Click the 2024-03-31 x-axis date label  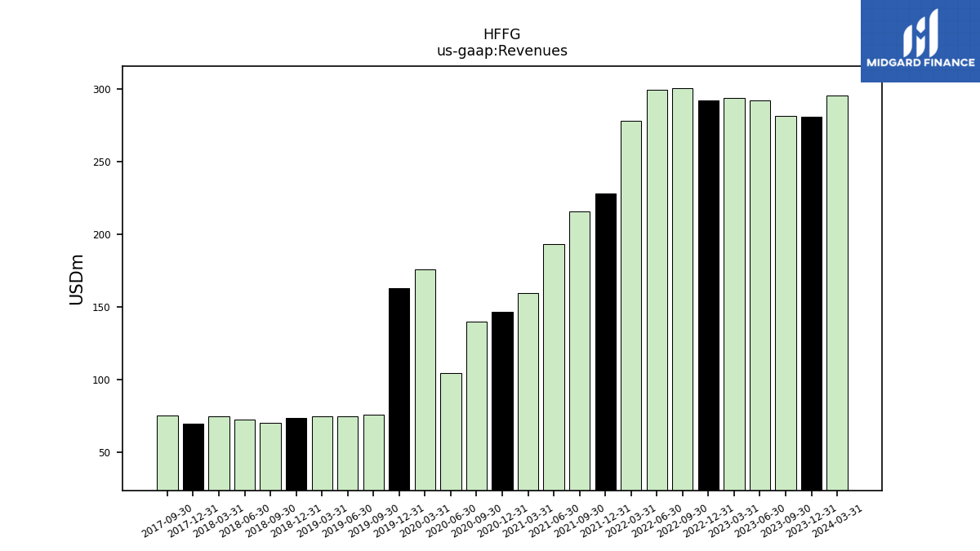pos(836,521)
